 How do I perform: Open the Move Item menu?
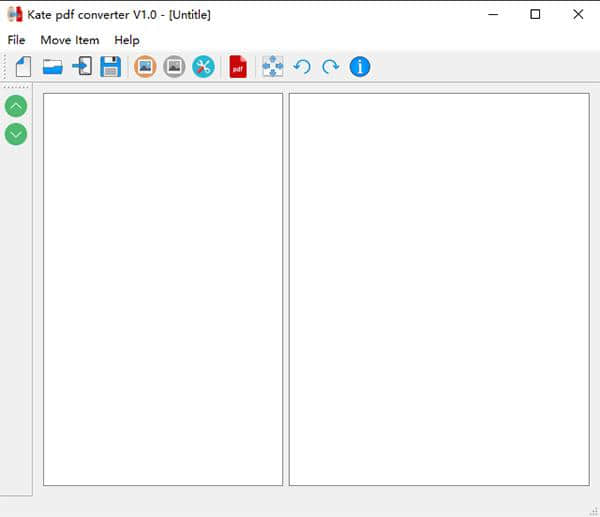pos(70,40)
